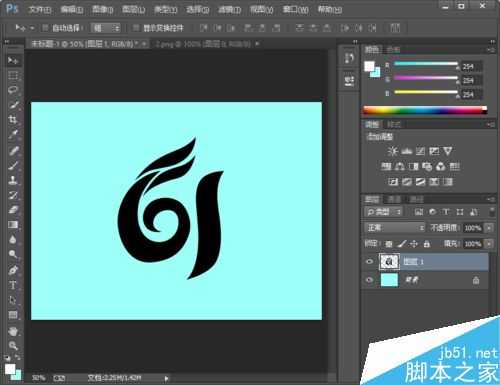Toggle the layer filtering switch
Image resolution: width=500 pixels, height=385 pixels.
[x=492, y=211]
